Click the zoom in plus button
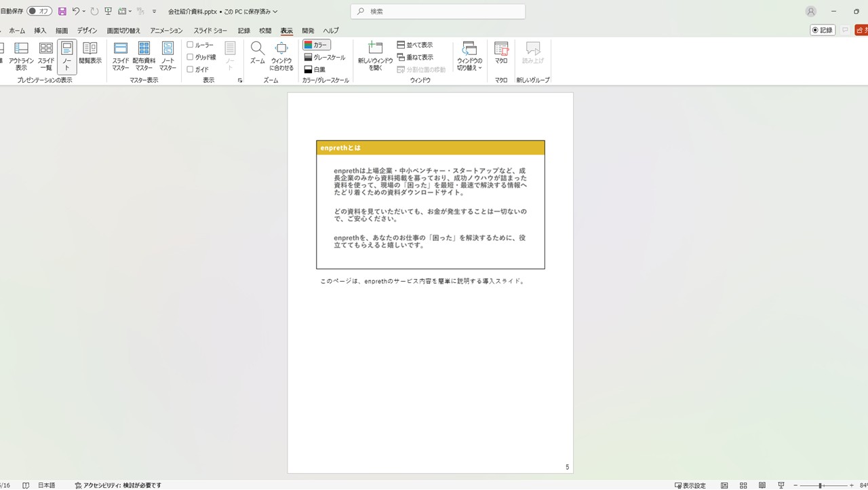868x490 pixels. (x=851, y=485)
